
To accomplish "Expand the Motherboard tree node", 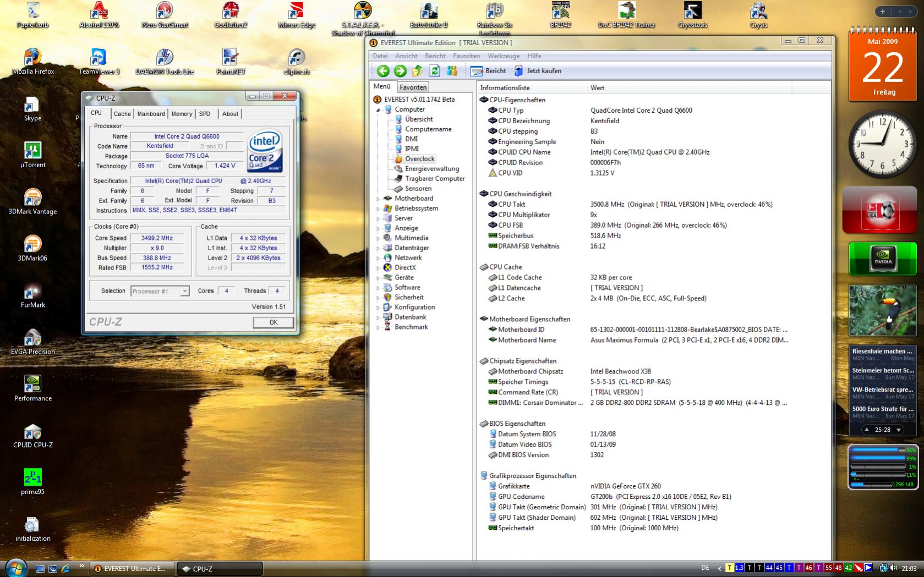I will (378, 199).
